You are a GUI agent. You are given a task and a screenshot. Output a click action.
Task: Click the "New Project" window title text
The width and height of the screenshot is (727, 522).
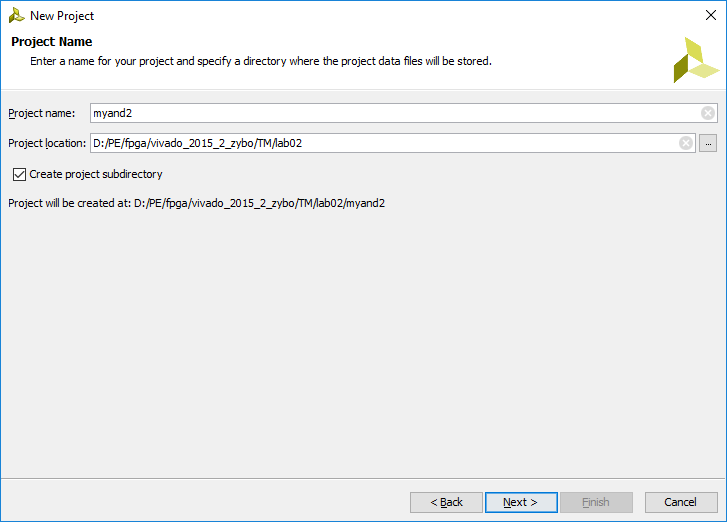pyautogui.click(x=62, y=16)
